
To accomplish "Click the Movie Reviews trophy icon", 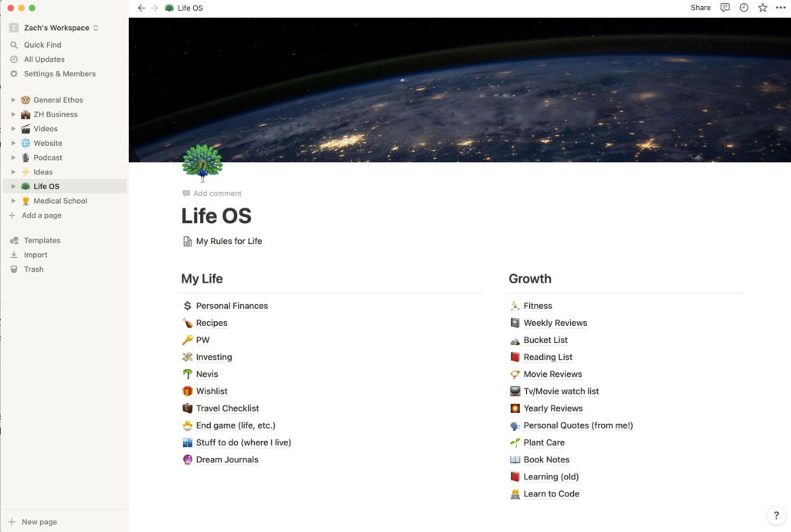I will tap(514, 374).
